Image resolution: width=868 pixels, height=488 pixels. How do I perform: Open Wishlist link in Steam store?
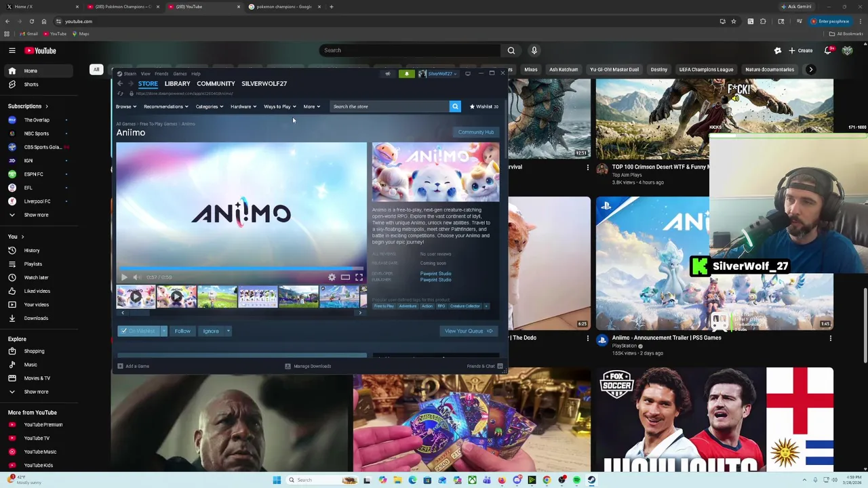click(x=484, y=106)
